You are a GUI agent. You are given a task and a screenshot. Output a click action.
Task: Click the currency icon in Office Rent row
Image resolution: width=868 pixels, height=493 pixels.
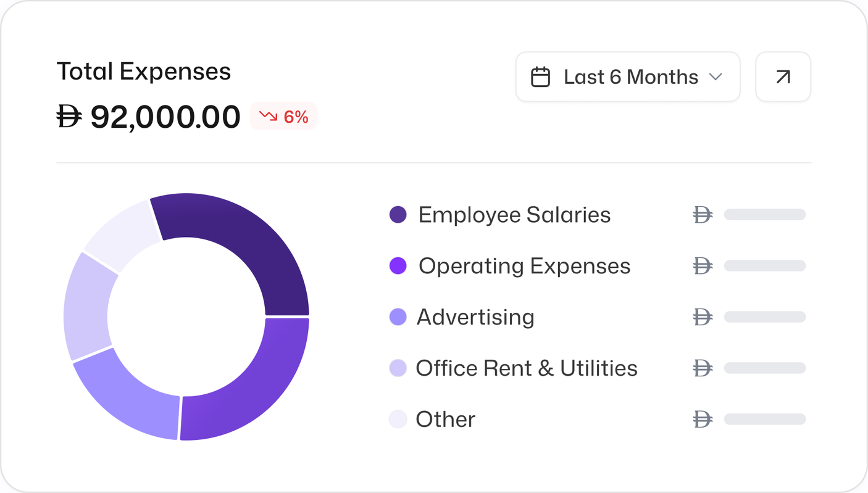[702, 368]
